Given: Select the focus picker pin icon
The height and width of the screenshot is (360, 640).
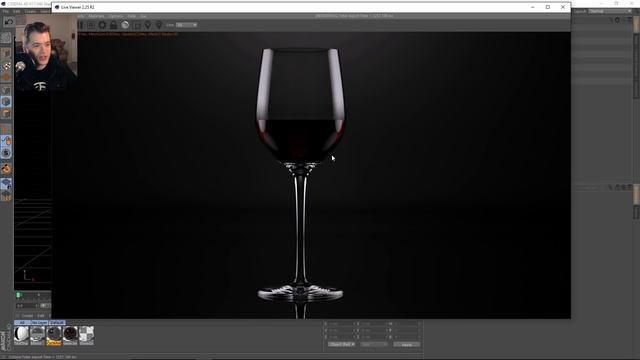Looking at the screenshot, I should pos(148,25).
